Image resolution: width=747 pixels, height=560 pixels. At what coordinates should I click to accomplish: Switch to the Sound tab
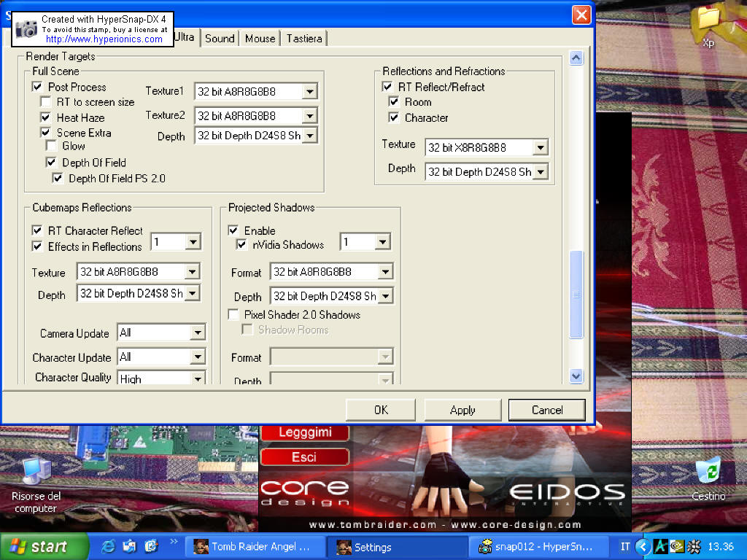[x=220, y=39]
